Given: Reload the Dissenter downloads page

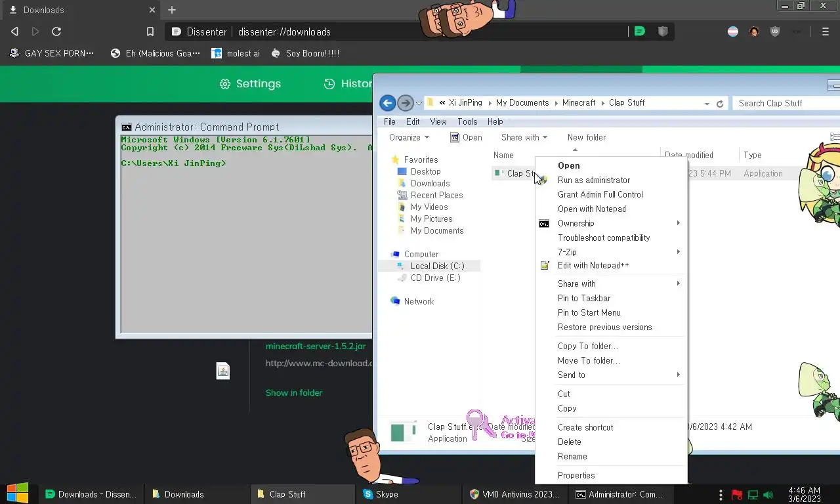Looking at the screenshot, I should coord(56,31).
